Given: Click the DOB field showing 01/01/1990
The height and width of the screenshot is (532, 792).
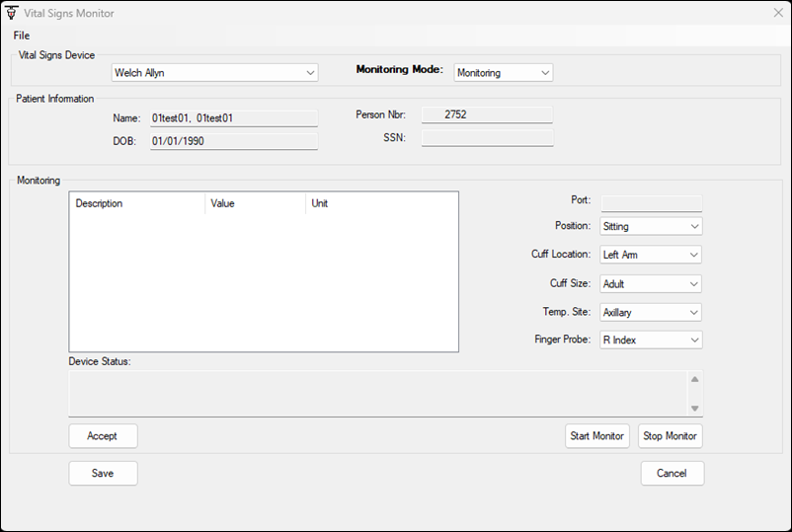Looking at the screenshot, I should [x=234, y=141].
